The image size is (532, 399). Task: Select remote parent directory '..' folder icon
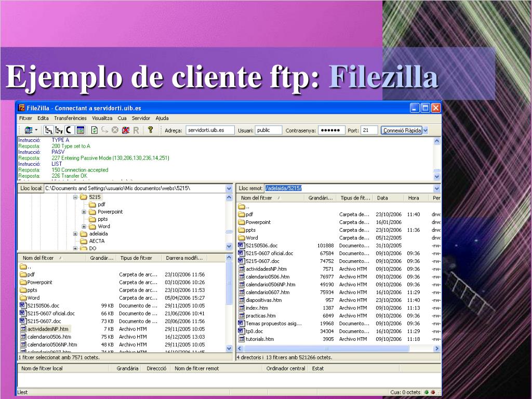pos(242,206)
